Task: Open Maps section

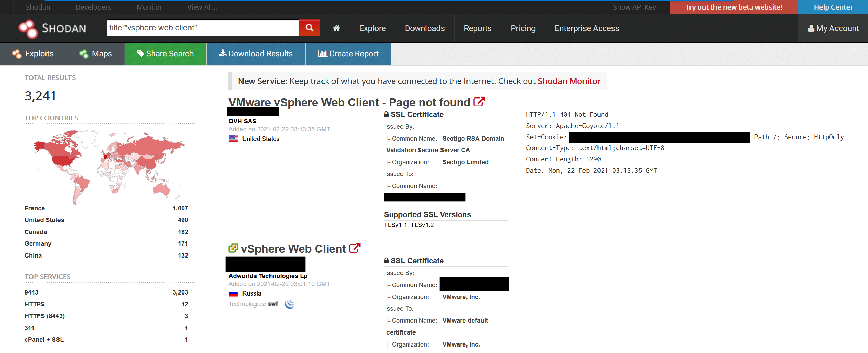Action: point(95,54)
